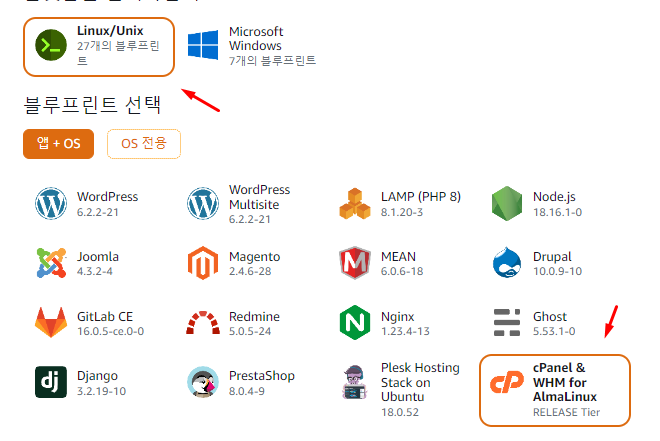Click the Django blueprint label
Image resolution: width=660 pixels, height=441 pixels.
(98, 376)
